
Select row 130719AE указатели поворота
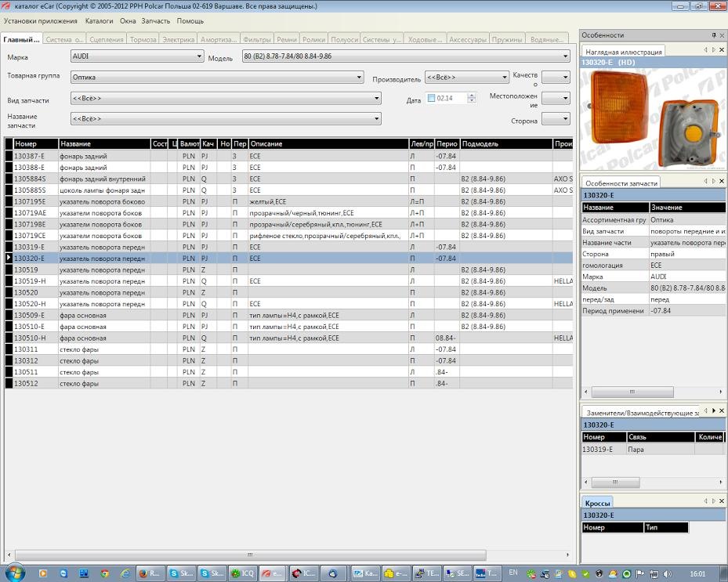pyautogui.click(x=288, y=213)
